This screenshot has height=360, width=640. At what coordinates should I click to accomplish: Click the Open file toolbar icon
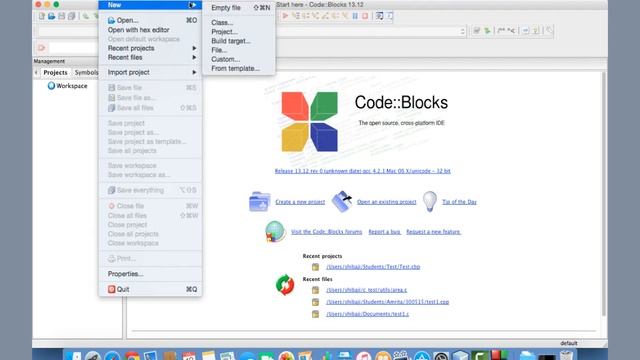point(51,16)
